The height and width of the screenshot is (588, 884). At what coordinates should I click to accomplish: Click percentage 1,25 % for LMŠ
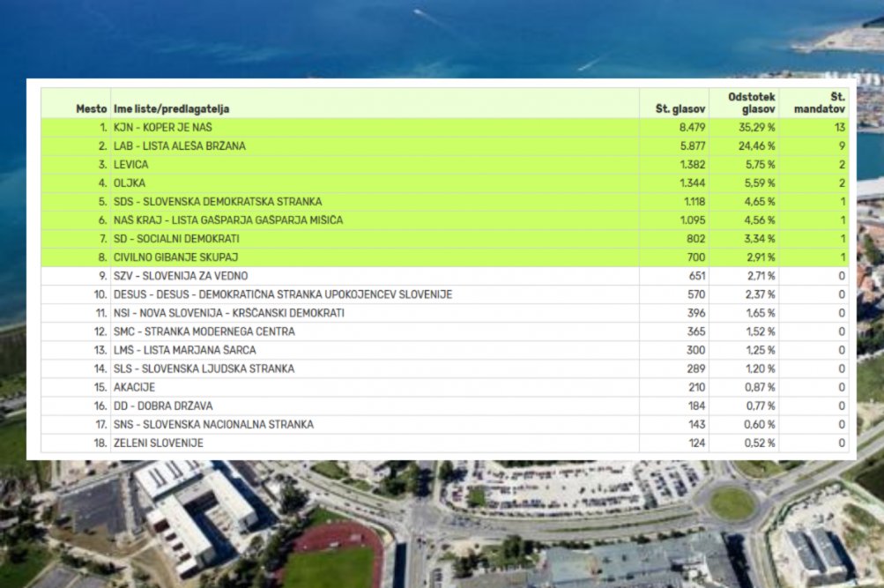tap(761, 351)
